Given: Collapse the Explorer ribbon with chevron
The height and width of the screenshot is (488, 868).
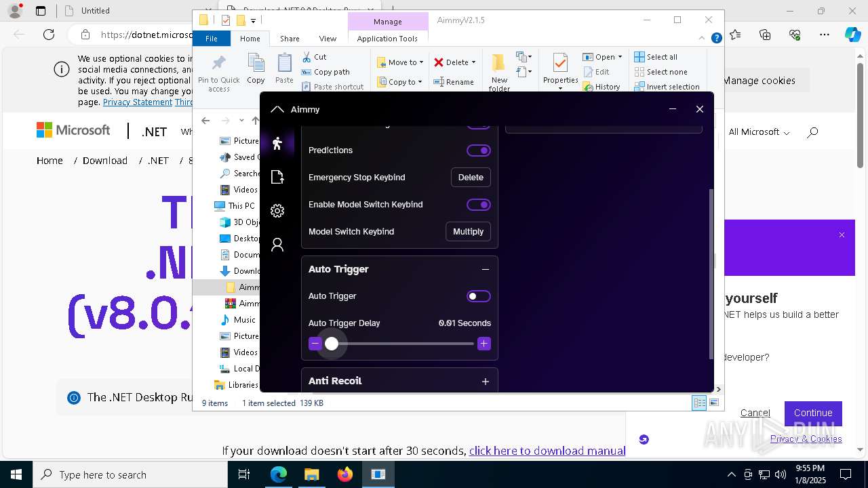Looking at the screenshot, I should coord(703,39).
